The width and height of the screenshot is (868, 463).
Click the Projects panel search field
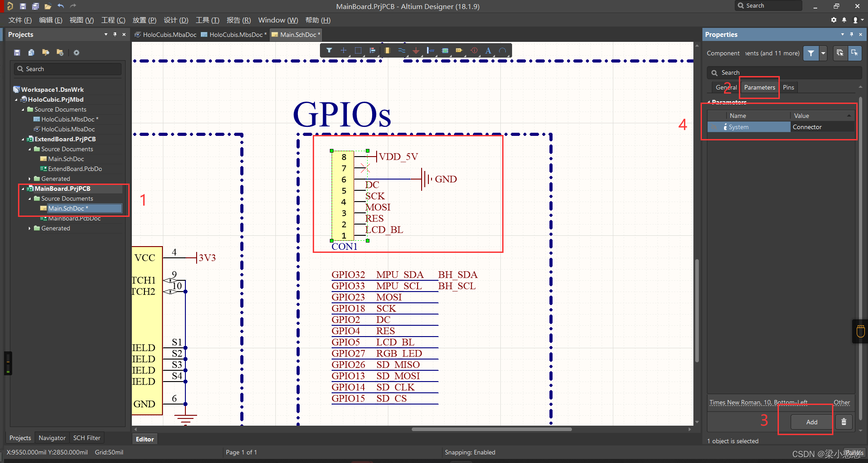[67, 69]
